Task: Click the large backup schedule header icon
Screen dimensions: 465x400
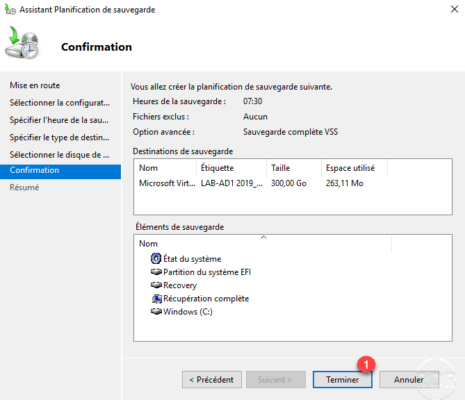Action: pyautogui.click(x=22, y=43)
